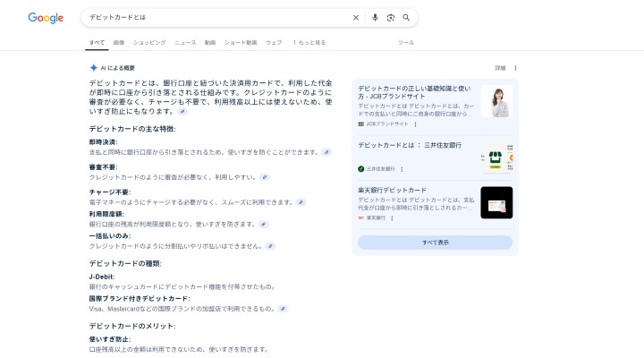Viewport: 644px width, 358px height.
Task: Click the magnifier search icon
Action: (406, 18)
